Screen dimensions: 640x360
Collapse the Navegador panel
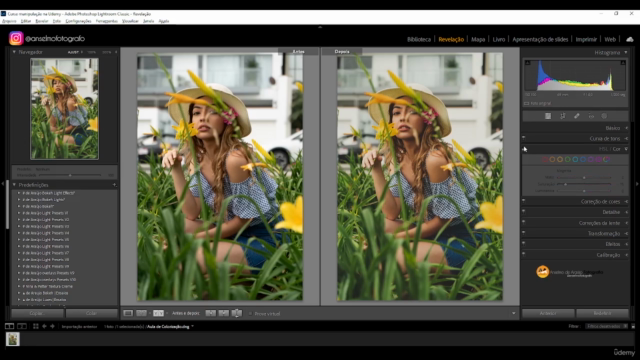click(x=14, y=52)
